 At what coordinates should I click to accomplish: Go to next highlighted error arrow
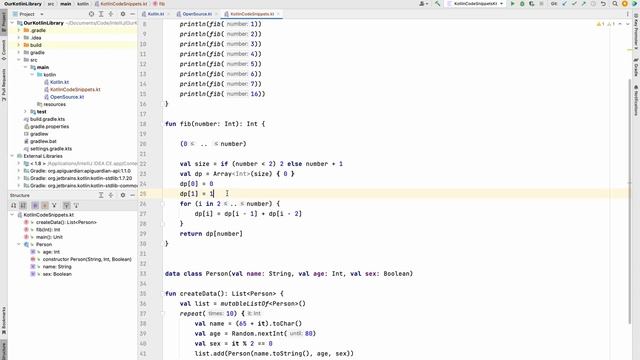click(x=628, y=24)
